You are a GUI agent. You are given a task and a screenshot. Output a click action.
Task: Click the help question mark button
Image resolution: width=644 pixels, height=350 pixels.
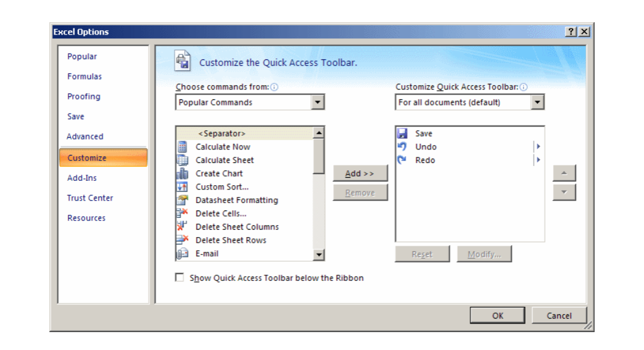[571, 32]
